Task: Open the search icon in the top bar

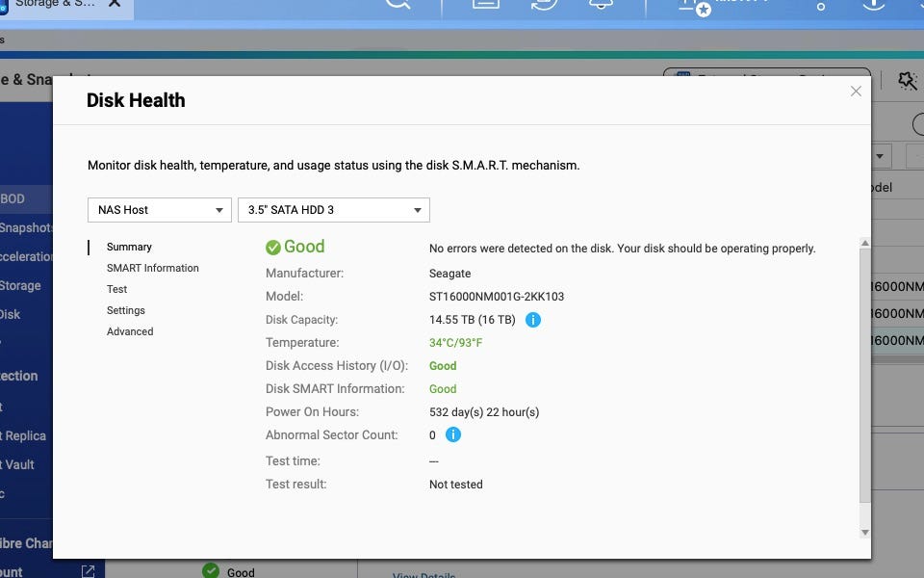Action: click(397, 4)
